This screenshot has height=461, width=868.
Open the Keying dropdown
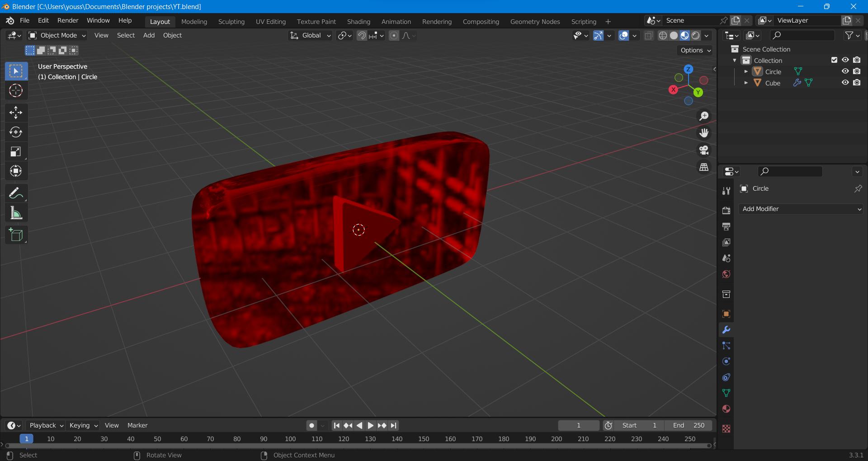pyautogui.click(x=83, y=425)
